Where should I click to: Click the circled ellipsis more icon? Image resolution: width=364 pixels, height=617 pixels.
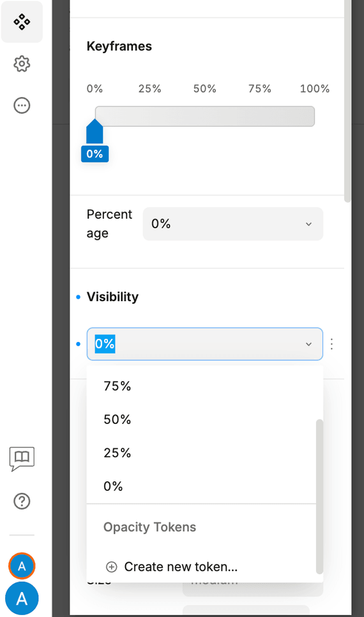pos(22,105)
